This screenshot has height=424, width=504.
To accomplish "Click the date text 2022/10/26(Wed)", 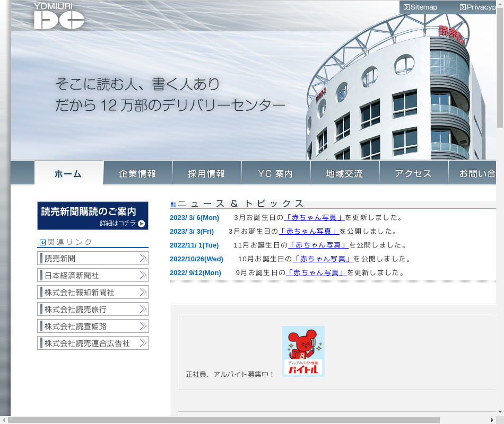I will (196, 259).
